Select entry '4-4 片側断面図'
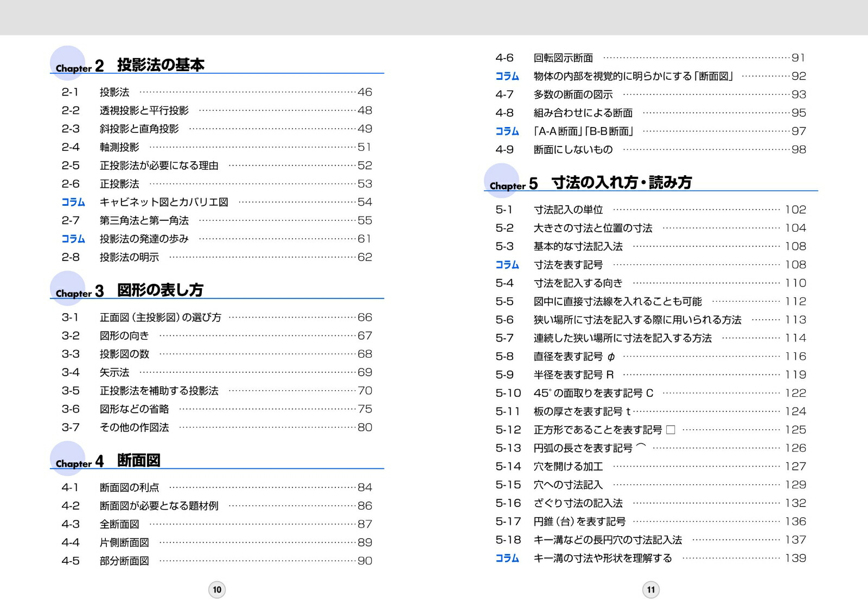 [217, 543]
